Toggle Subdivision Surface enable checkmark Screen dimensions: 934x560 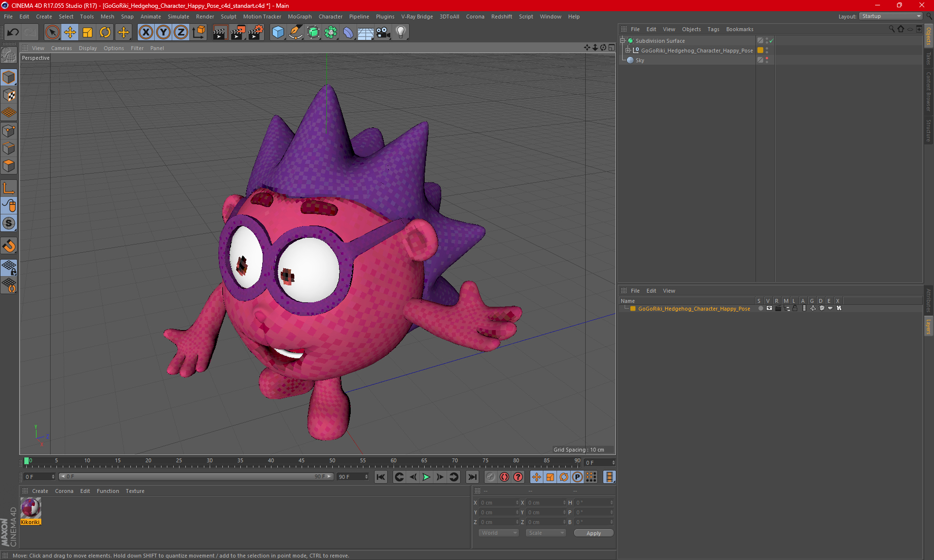coord(772,41)
